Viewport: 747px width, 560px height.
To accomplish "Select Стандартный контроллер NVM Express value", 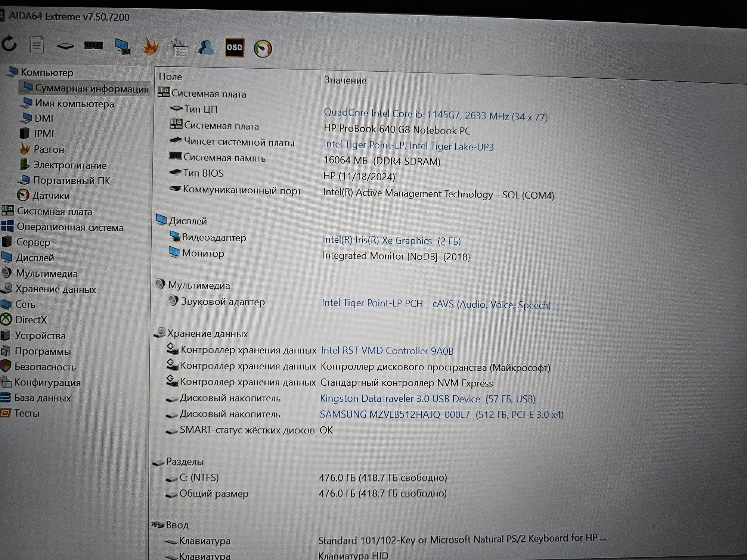I will 406,383.
